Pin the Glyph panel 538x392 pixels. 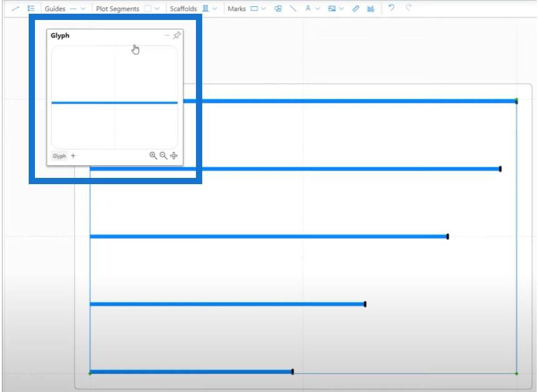click(x=177, y=36)
